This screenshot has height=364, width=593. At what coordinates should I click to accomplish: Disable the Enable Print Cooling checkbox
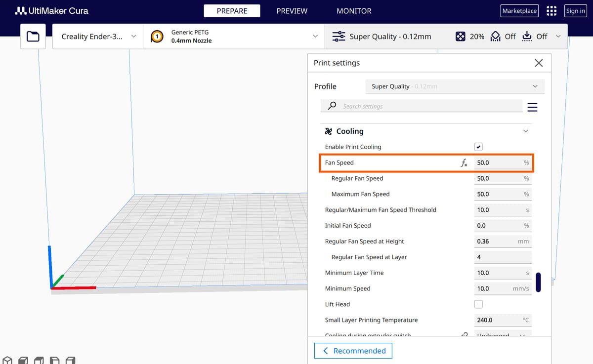click(x=478, y=147)
